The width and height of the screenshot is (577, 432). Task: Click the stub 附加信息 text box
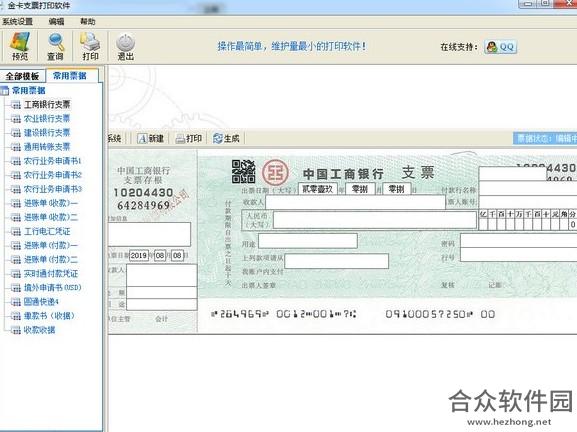(149, 234)
